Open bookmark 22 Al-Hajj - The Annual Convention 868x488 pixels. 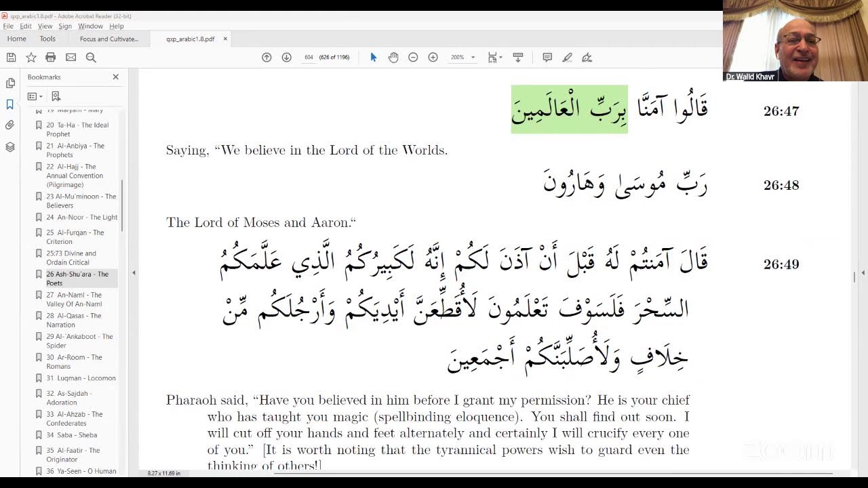pyautogui.click(x=75, y=176)
